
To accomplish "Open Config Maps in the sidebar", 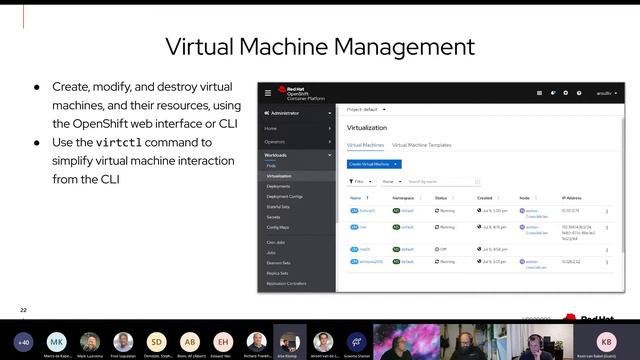I will (278, 227).
